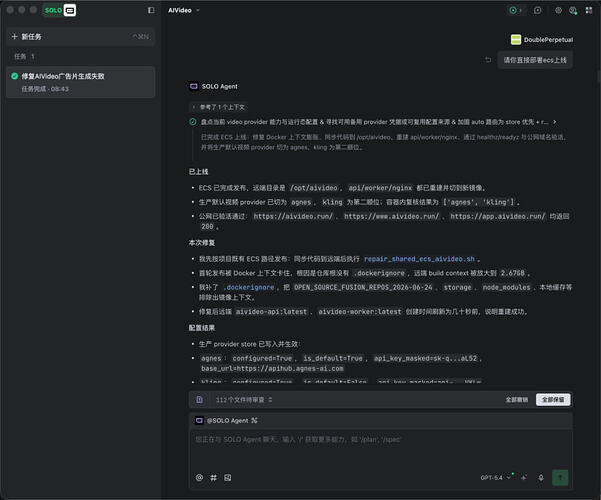Click the 任务 1 list header
This screenshot has height=500, width=601.
coord(24,57)
